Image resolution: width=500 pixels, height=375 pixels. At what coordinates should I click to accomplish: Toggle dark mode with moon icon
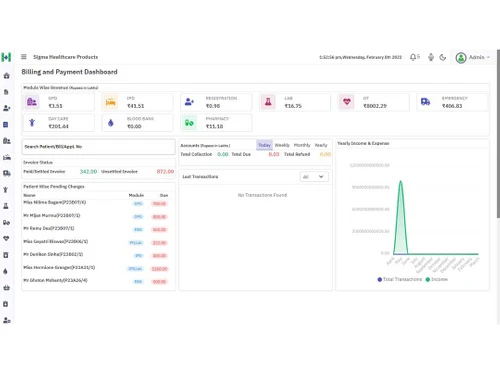(443, 57)
